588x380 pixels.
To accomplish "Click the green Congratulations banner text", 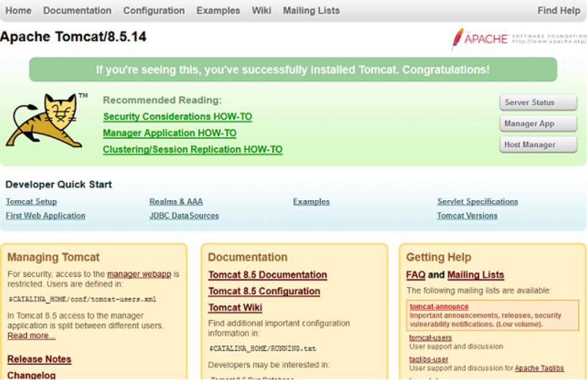I will [x=293, y=70].
